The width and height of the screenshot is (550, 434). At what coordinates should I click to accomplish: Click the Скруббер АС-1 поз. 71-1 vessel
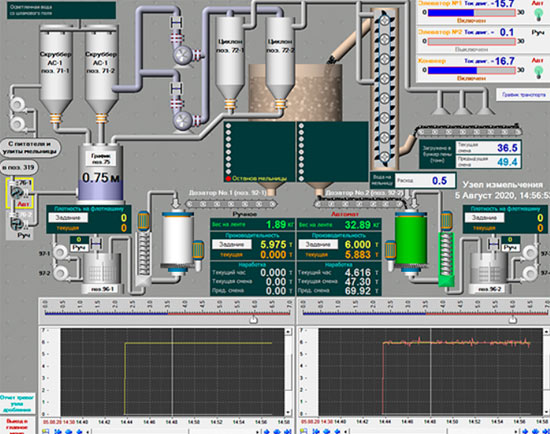coord(56,70)
